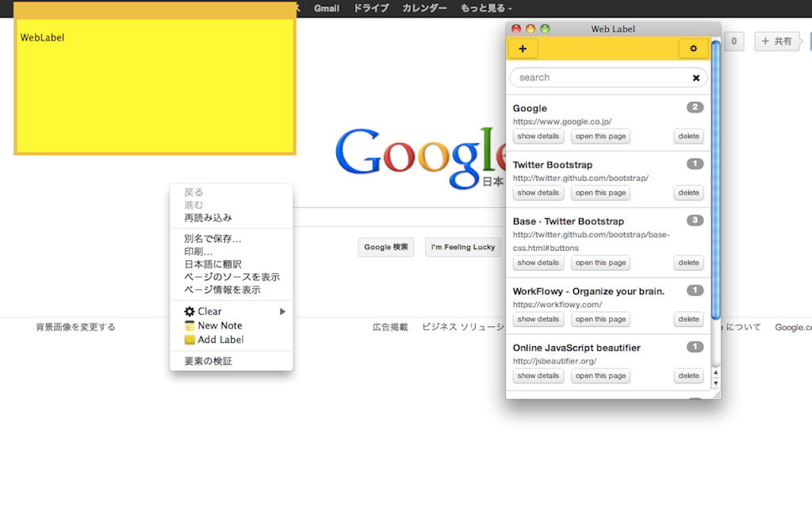
Task: Open Gmail link in top bar
Action: (327, 8)
